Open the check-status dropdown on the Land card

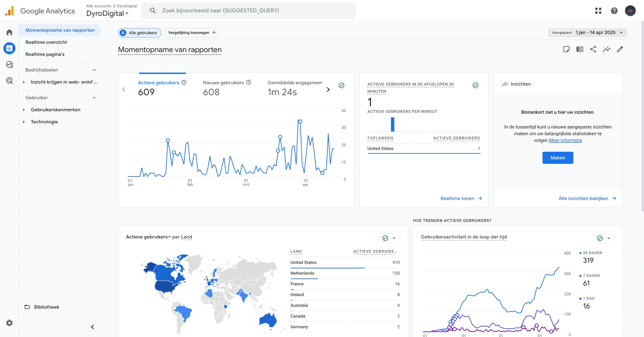point(390,238)
